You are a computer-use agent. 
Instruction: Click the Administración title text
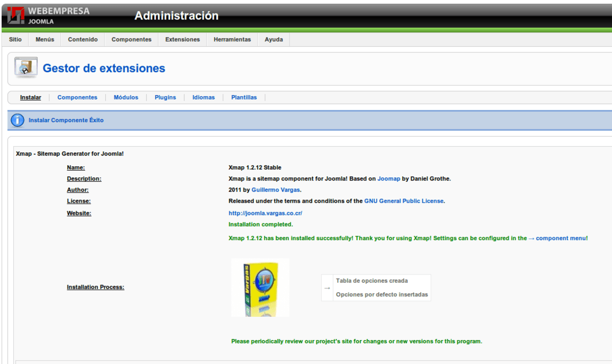point(176,16)
